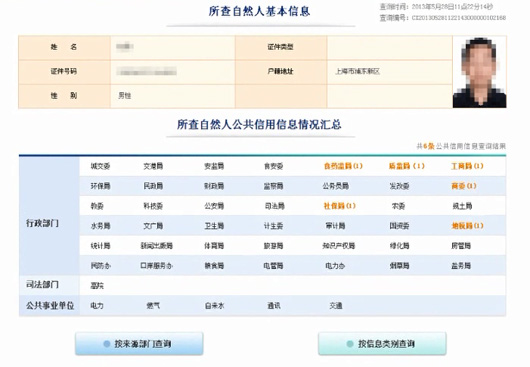Select the 民防办 department entry
The width and height of the screenshot is (530, 367).
(100, 266)
